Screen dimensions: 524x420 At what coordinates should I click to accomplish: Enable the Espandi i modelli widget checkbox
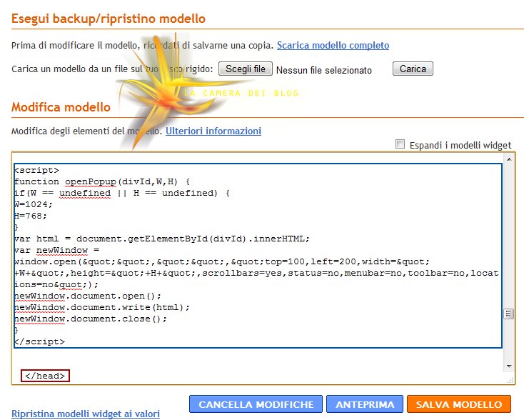400,144
